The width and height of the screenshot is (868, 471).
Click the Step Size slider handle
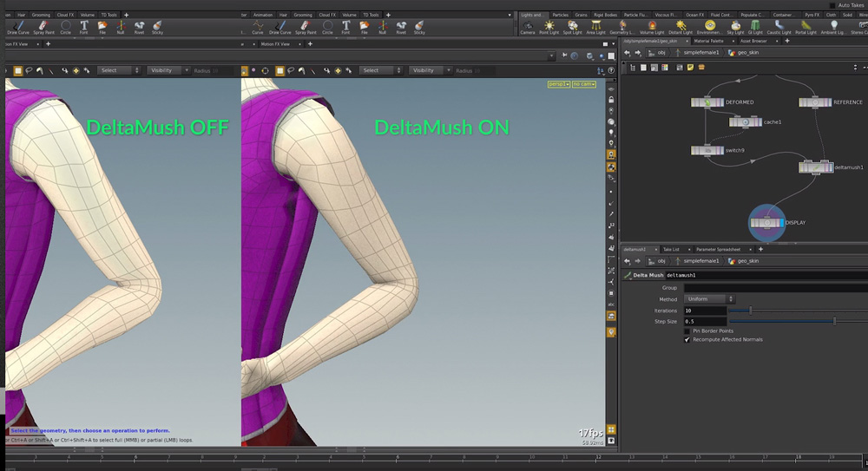tap(835, 321)
